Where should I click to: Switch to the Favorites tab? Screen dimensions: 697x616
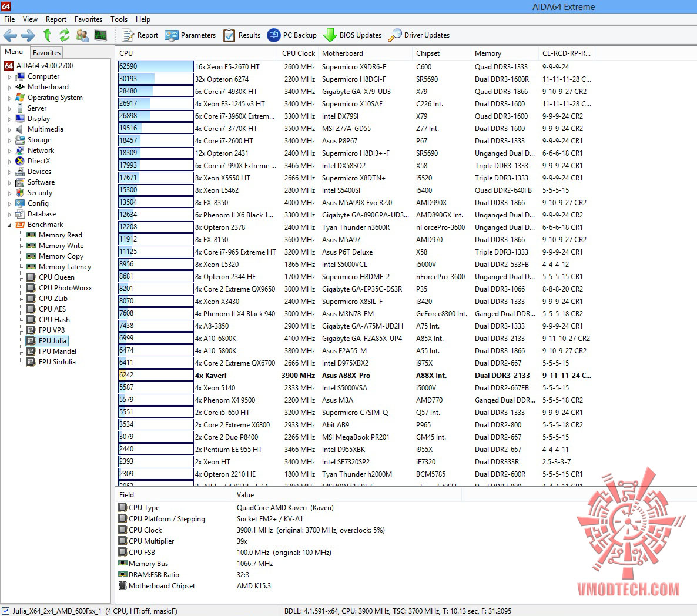click(46, 52)
